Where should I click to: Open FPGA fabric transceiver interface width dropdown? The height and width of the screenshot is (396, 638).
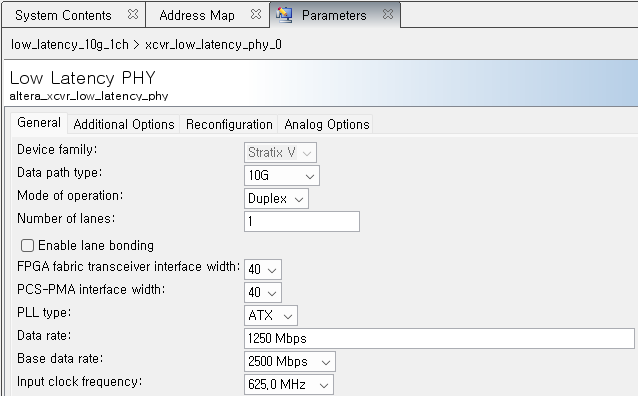(263, 269)
